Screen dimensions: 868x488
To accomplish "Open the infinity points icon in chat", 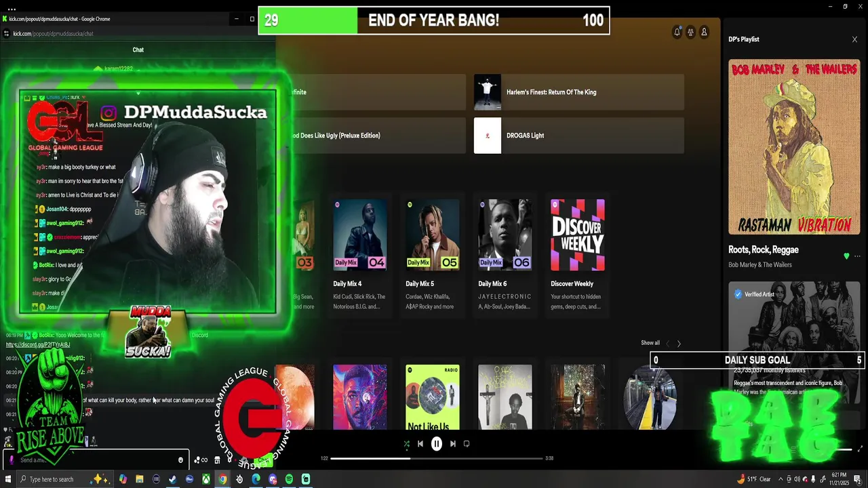I will coord(201,460).
